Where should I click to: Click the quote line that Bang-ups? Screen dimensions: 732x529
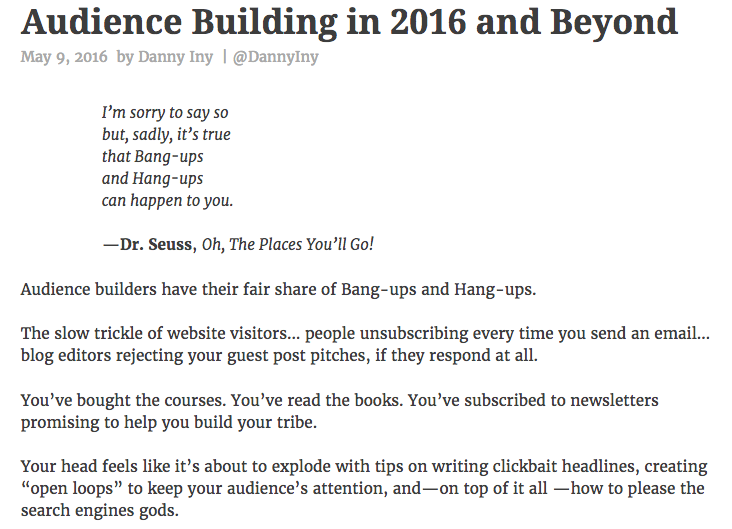click(x=153, y=156)
